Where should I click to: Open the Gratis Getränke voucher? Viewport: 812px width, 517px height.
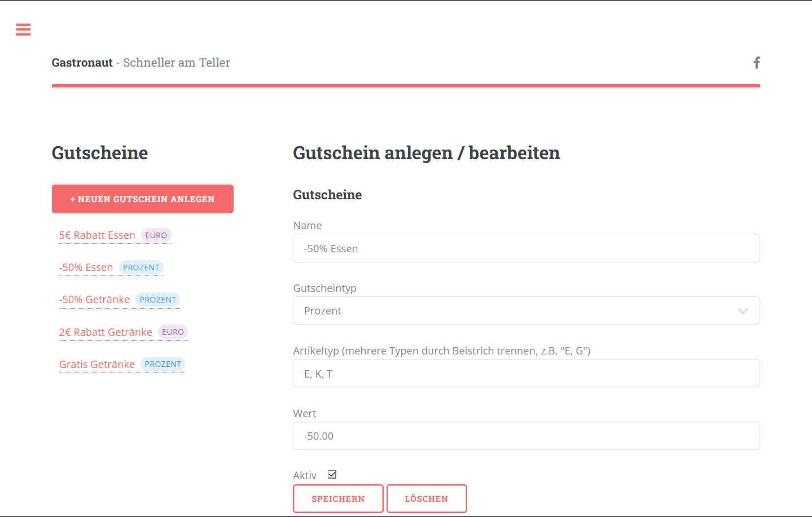(96, 364)
